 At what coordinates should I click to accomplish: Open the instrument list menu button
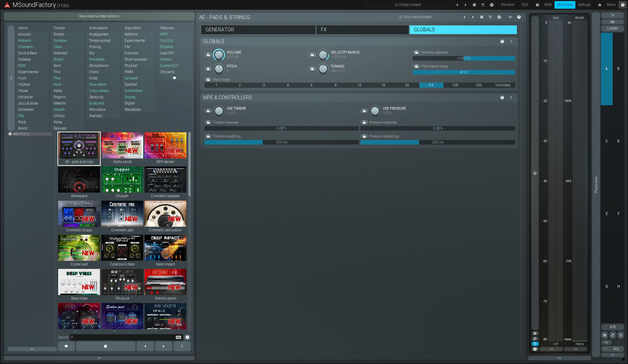point(182,346)
